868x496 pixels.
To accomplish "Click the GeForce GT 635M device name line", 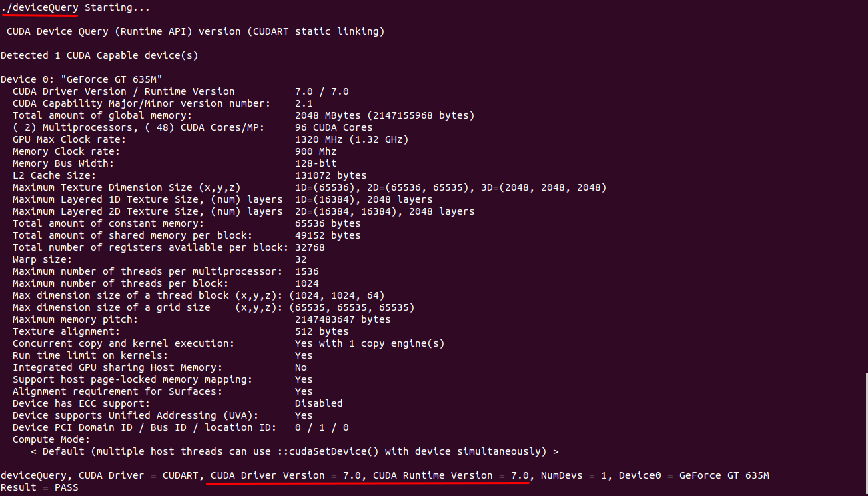I will tap(82, 79).
